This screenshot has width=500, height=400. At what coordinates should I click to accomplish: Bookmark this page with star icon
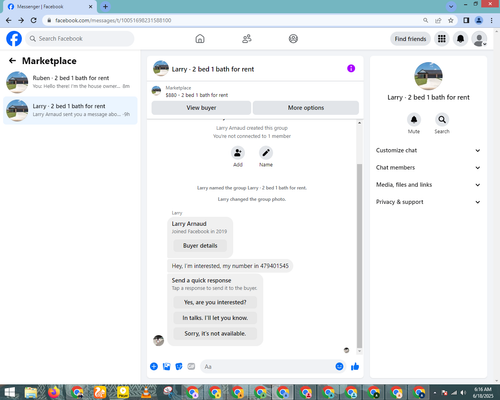point(451,20)
